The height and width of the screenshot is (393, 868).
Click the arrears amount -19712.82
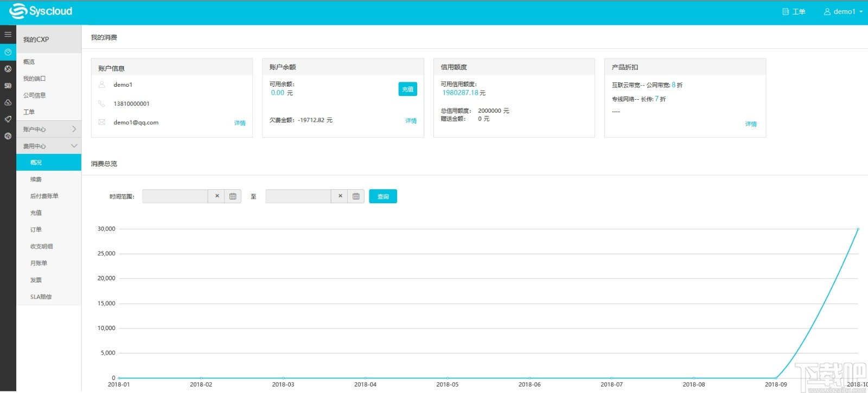click(x=311, y=120)
